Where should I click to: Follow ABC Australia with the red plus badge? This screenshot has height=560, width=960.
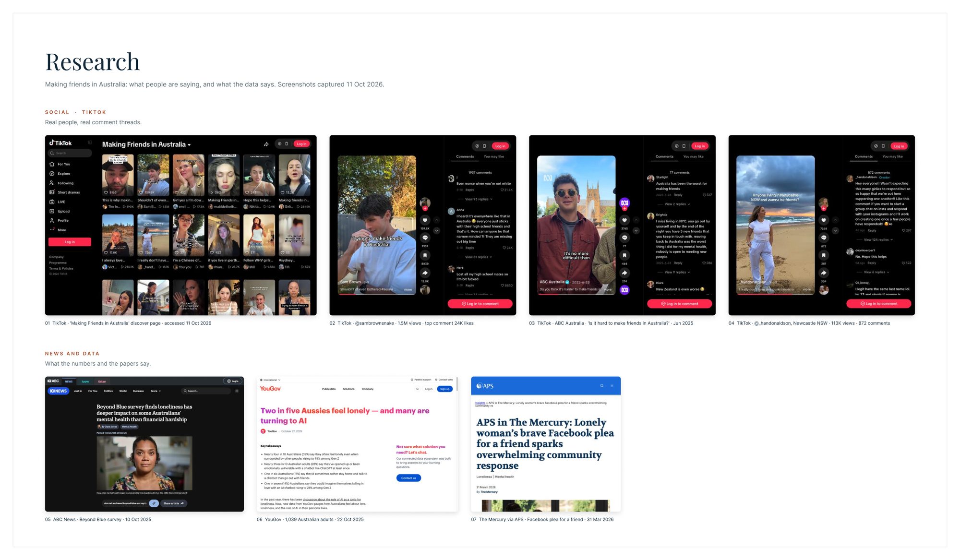coord(624,209)
